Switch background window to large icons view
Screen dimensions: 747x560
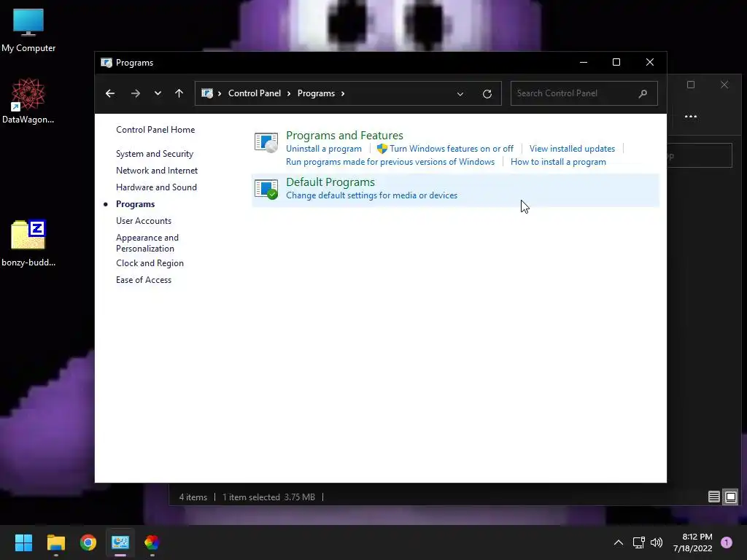point(730,497)
